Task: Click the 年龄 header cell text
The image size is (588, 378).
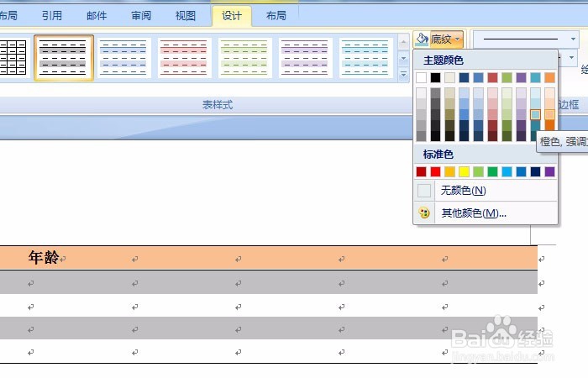Action: (x=44, y=258)
